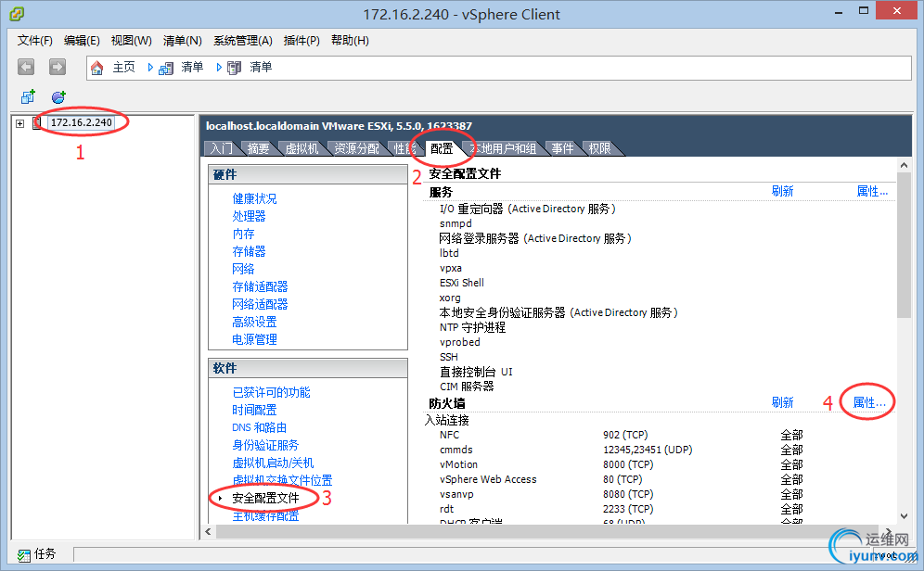Open the 处理器 hardware link
Image resolution: width=924 pixels, height=571 pixels.
click(x=249, y=216)
